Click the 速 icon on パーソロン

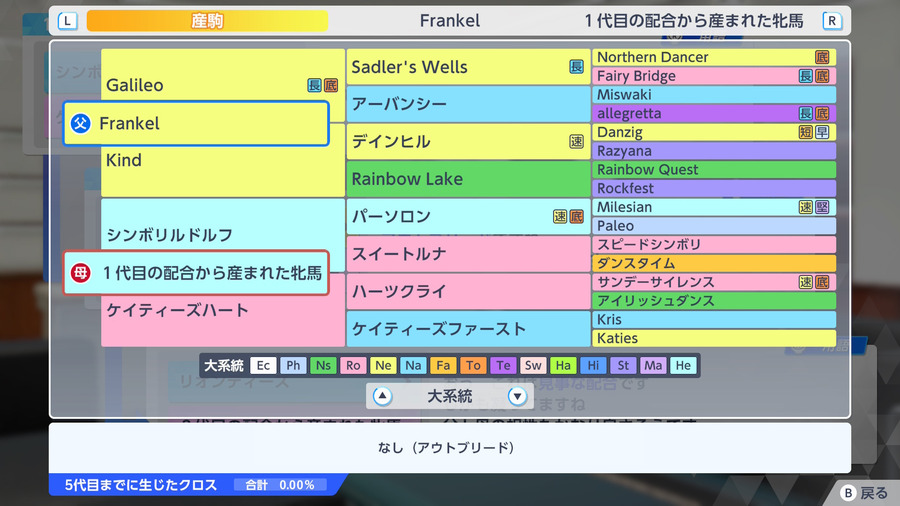[560, 216]
